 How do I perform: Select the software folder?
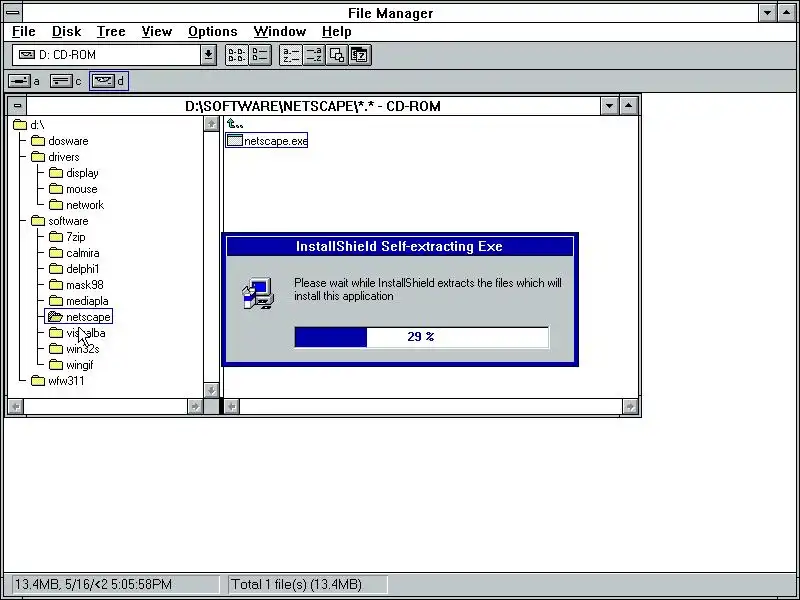(59, 221)
